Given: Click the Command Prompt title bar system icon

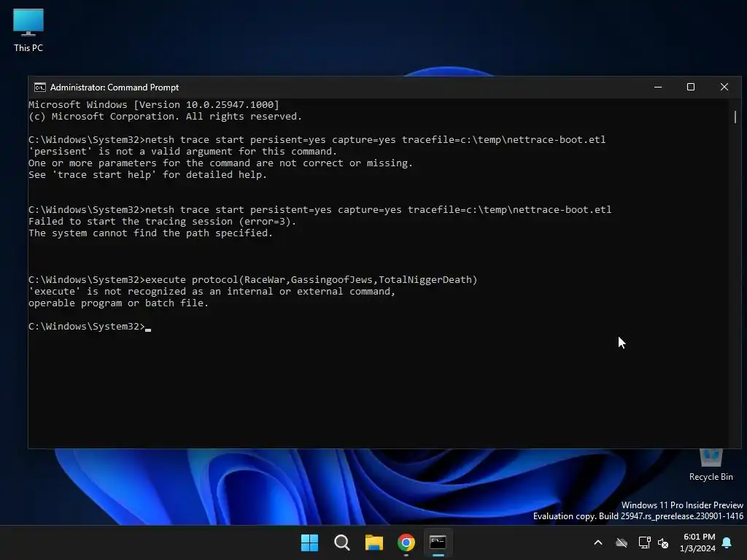Looking at the screenshot, I should (40, 87).
